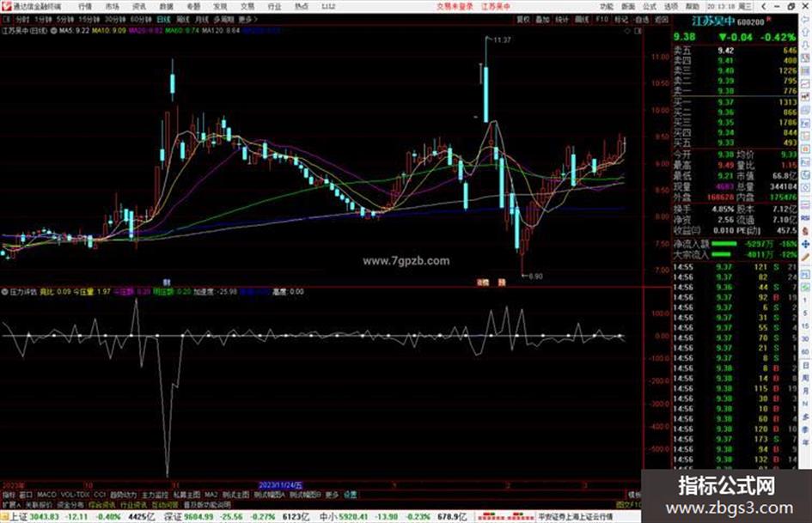Click the 上证 index in status bar

(19, 517)
